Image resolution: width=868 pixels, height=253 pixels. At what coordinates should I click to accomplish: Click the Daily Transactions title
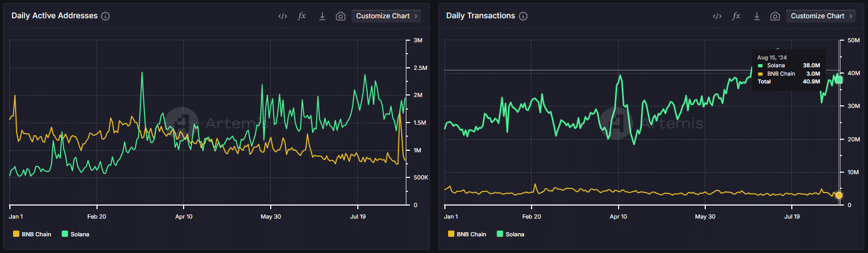click(480, 16)
